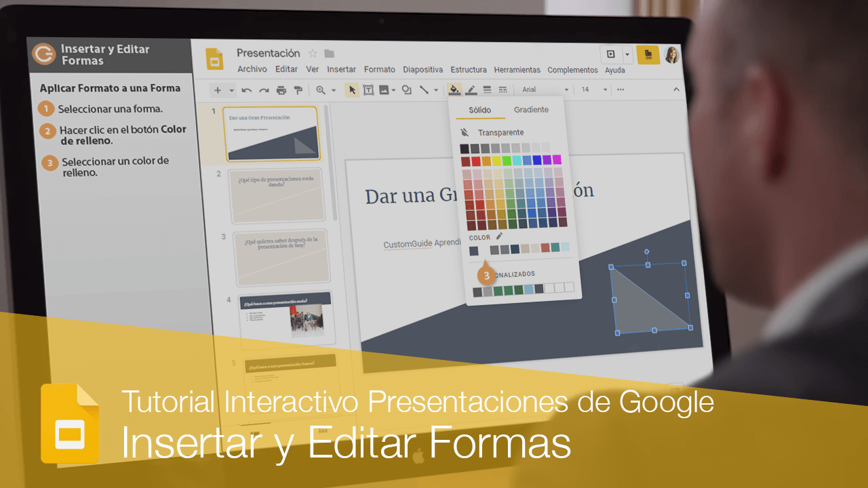Click the print icon
Image resolution: width=868 pixels, height=488 pixels.
tap(281, 90)
